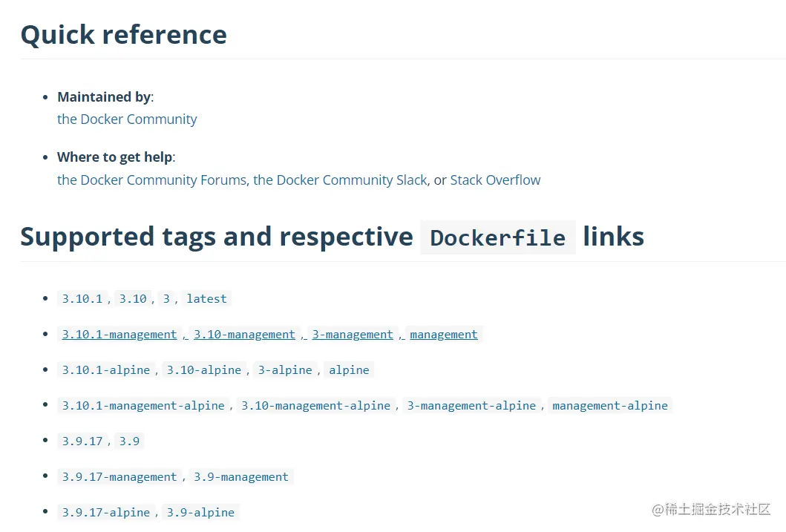Open the 3-alpine tag link

(285, 370)
